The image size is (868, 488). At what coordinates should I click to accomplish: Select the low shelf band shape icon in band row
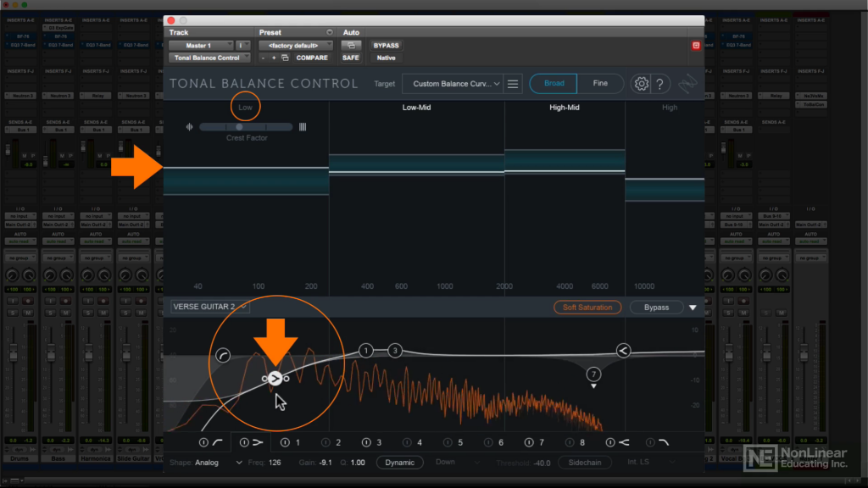click(x=258, y=442)
